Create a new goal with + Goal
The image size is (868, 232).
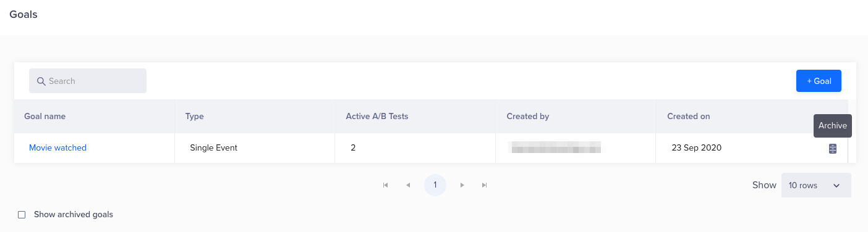pyautogui.click(x=819, y=81)
